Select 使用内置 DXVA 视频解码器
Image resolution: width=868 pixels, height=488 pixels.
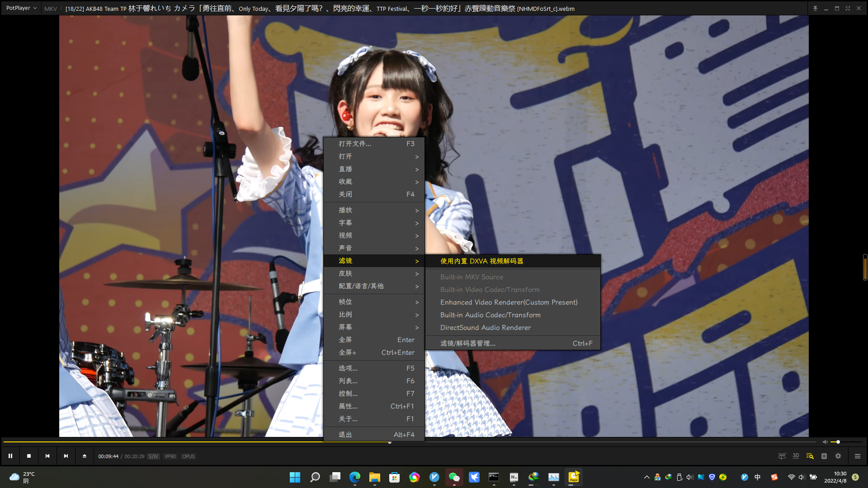click(x=481, y=261)
